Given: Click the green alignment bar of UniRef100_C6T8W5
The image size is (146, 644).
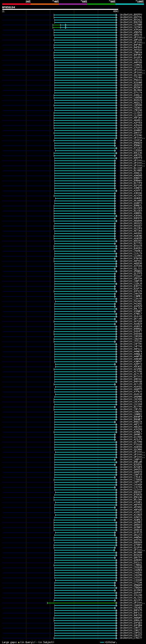Looking at the screenshot, I should [56, 25].
